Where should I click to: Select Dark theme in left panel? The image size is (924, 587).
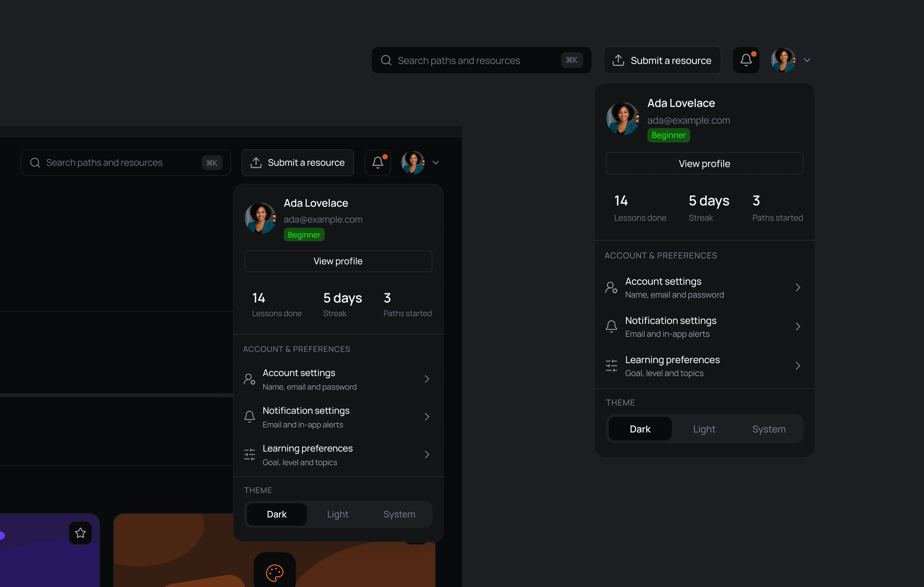277,514
